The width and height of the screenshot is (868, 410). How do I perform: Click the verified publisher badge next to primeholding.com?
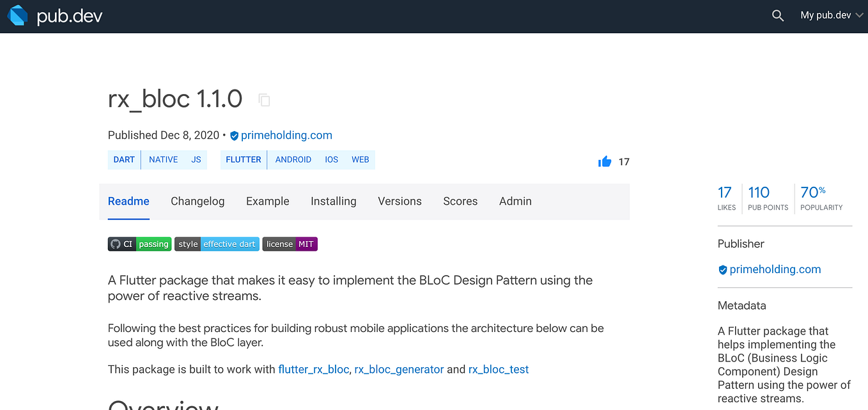[234, 135]
